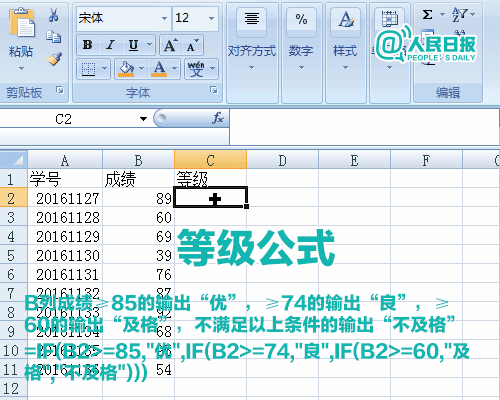Click cell containing 成绩
The width and height of the screenshot is (500, 400).
pyautogui.click(x=138, y=179)
